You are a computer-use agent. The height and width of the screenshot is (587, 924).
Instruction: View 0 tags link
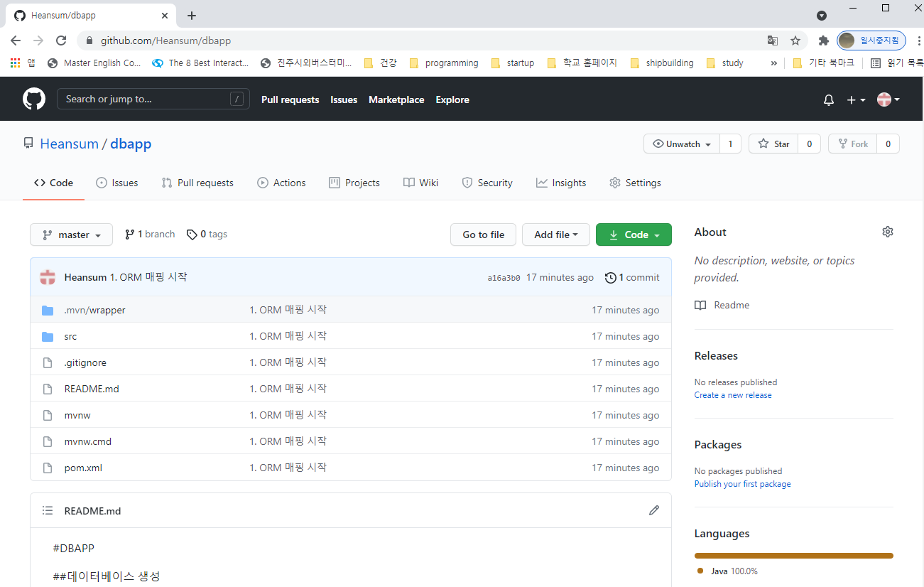[207, 235]
